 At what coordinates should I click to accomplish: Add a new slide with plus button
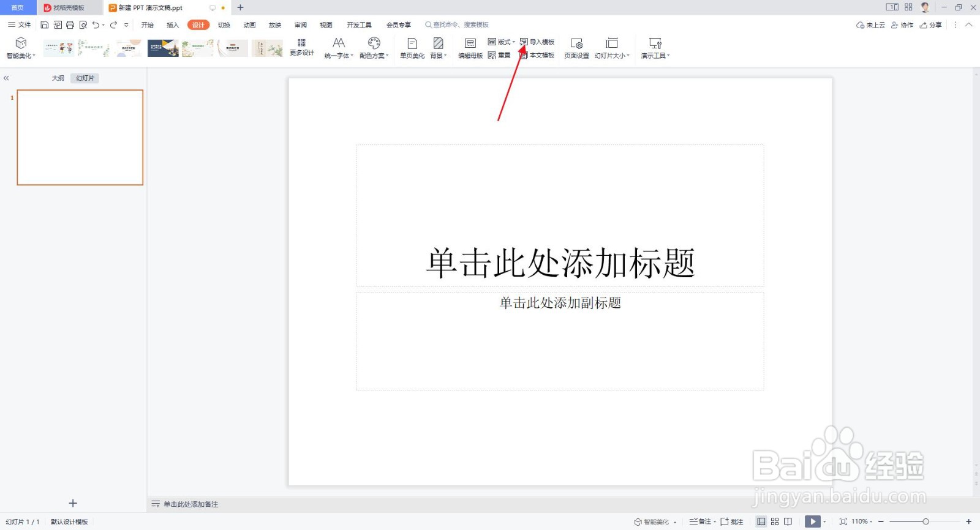coord(73,503)
